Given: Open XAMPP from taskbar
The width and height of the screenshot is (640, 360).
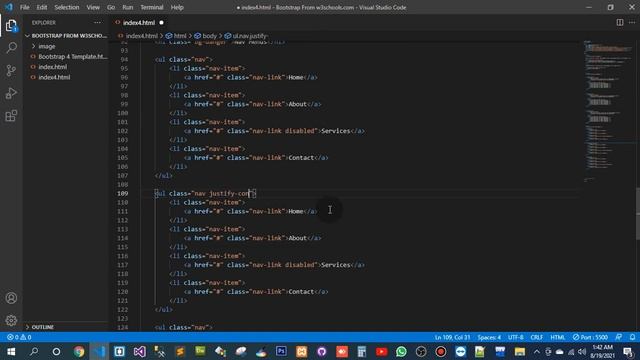Looking at the screenshot, I should (x=302, y=351).
